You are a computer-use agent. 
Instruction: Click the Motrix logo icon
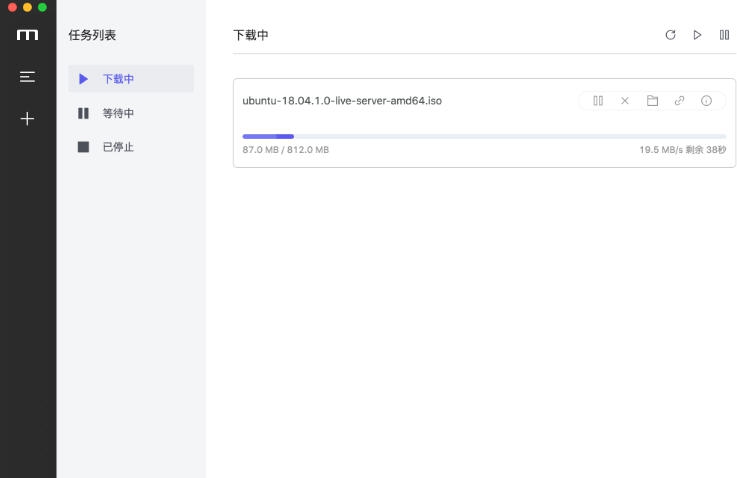click(27, 35)
